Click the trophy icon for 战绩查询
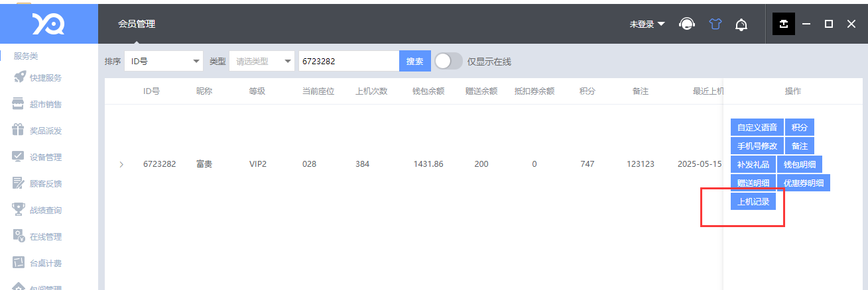Viewport: 868px width, 290px height. (x=19, y=210)
